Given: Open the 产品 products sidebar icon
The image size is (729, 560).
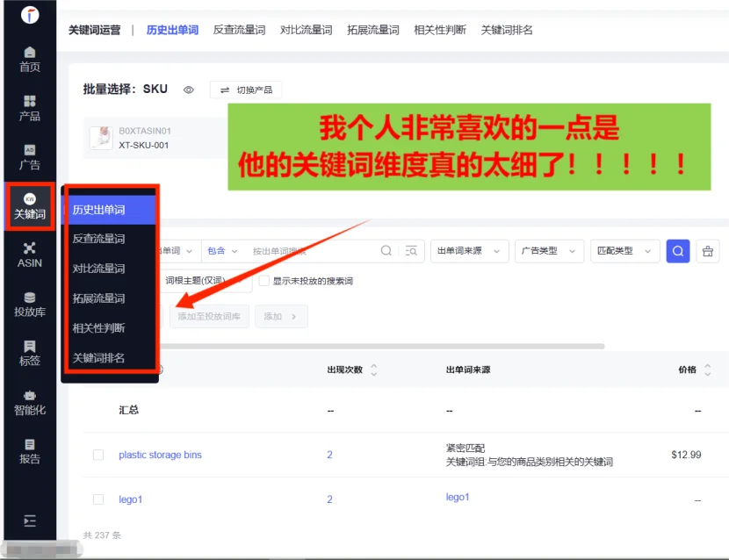Looking at the screenshot, I should tap(30, 108).
